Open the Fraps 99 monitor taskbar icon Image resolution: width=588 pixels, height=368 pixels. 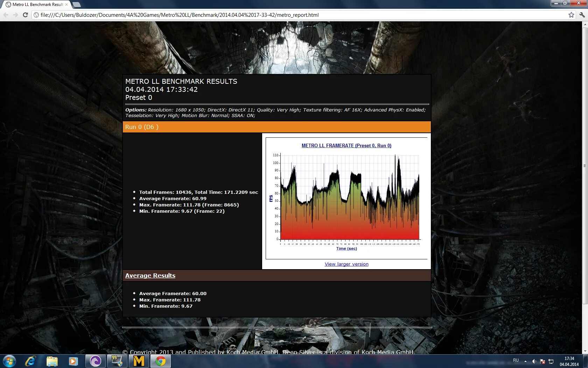tap(117, 361)
